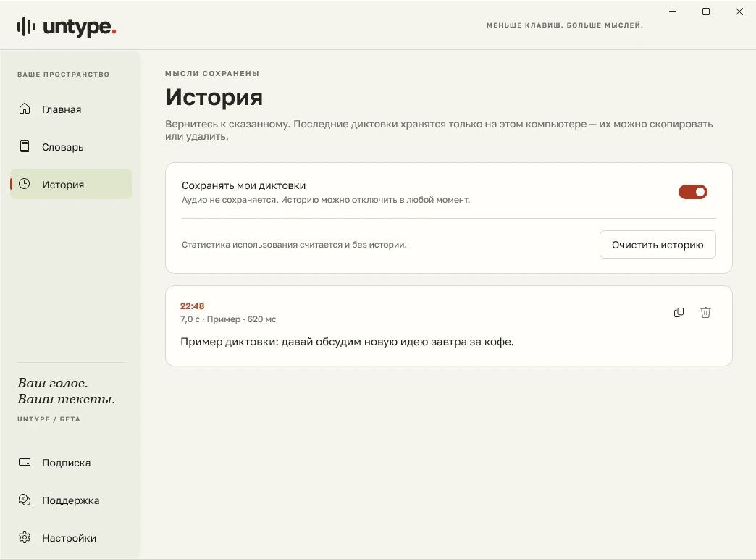Click the 'Сохранять мои диктовки' label
Image resolution: width=756 pixels, height=559 pixels.
243,185
